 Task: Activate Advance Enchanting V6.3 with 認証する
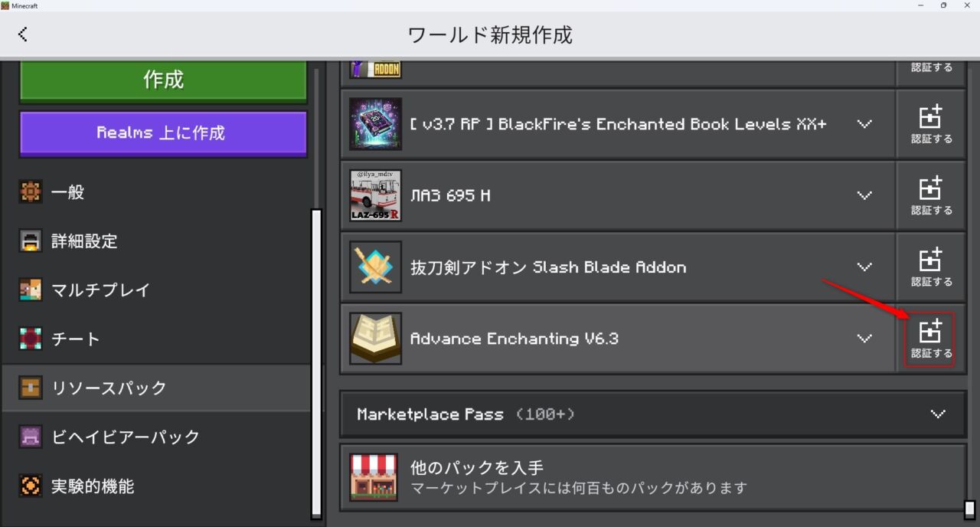click(x=931, y=339)
